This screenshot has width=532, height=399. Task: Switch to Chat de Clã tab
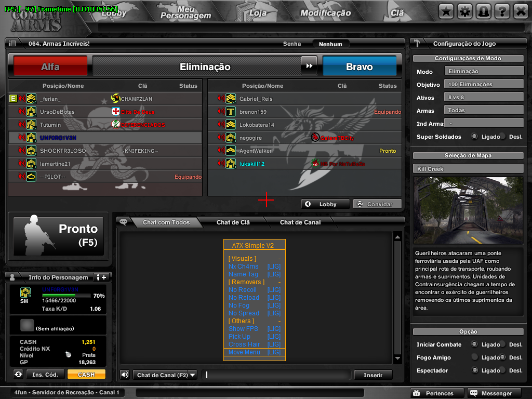point(233,222)
